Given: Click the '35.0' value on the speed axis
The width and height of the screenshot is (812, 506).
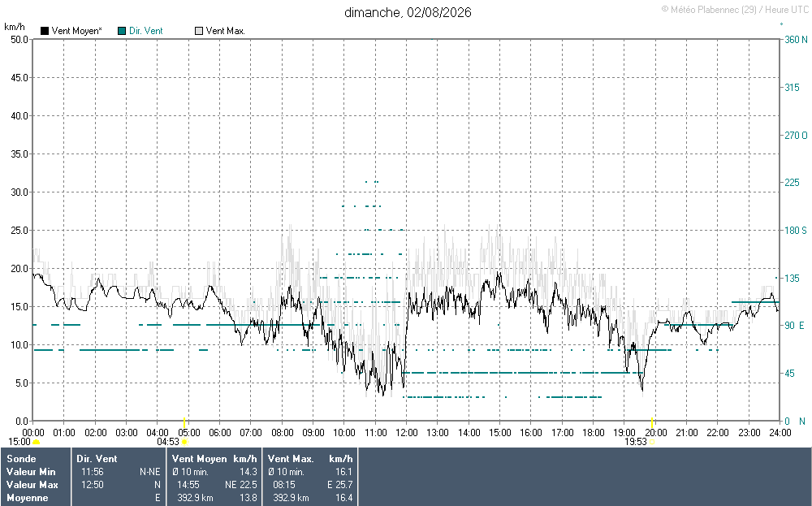Looking at the screenshot, I should pos(19,154).
